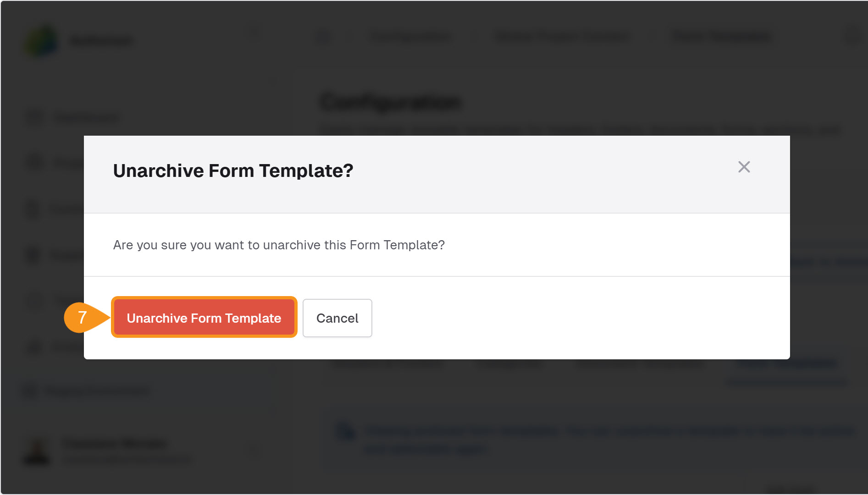Image resolution: width=868 pixels, height=495 pixels.
Task: Click the lowest sidebar section entry
Action: point(85,390)
